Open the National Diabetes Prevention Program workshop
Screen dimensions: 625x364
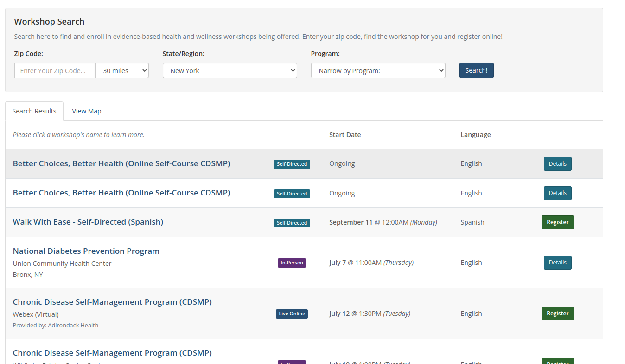[86, 251]
